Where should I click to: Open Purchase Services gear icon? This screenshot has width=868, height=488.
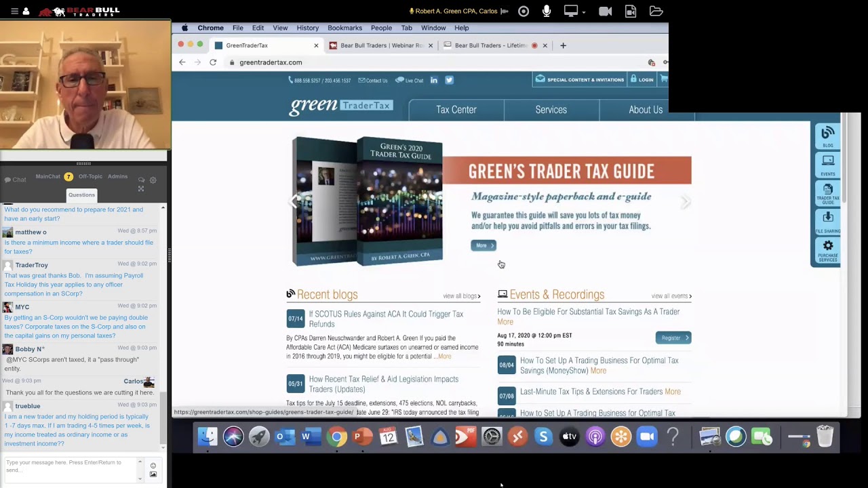point(827,251)
